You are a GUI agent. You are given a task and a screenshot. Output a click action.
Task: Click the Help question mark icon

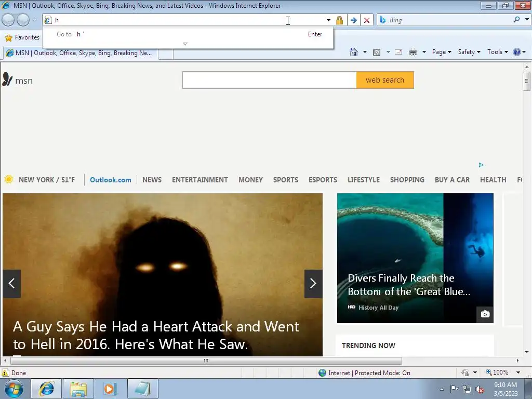coord(517,52)
